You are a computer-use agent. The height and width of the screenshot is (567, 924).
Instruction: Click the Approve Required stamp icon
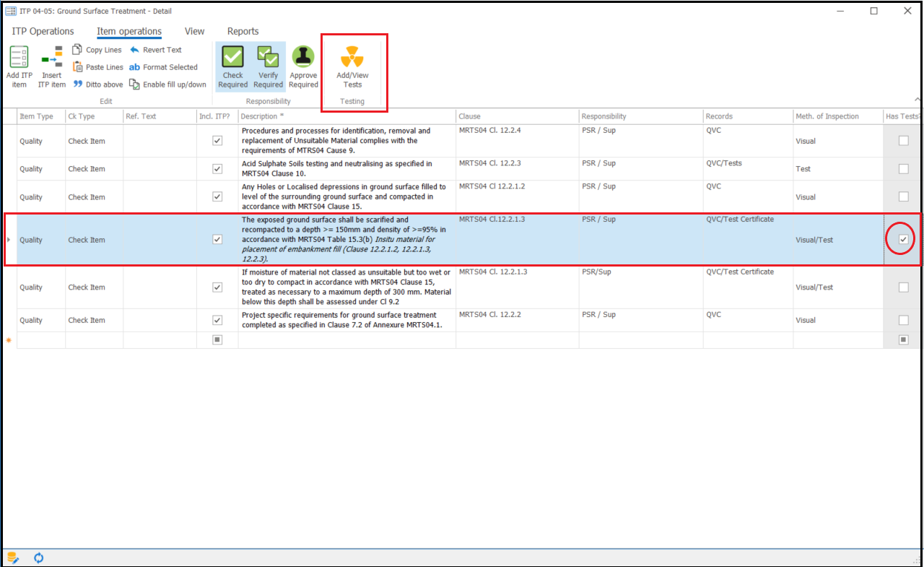[303, 56]
